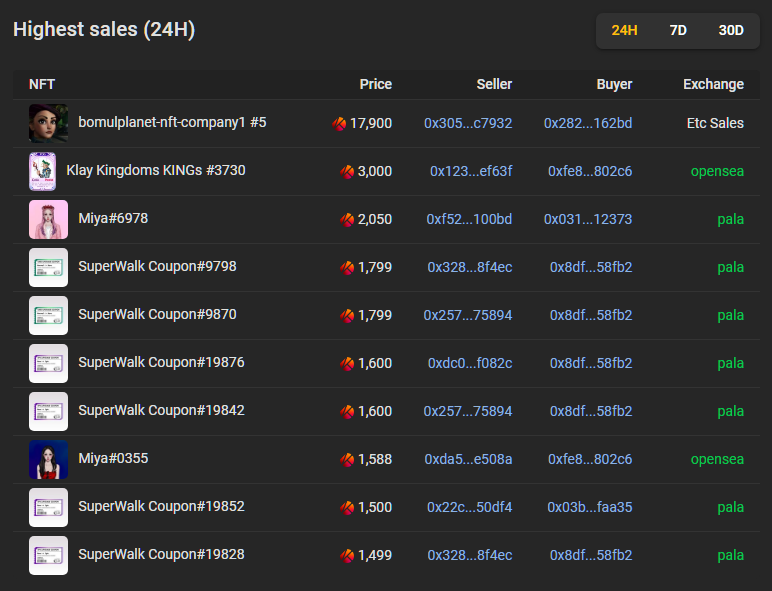Screen dimensions: 772x591
Task: Click the KLAY icon beside 2,050 price
Action: point(347,220)
